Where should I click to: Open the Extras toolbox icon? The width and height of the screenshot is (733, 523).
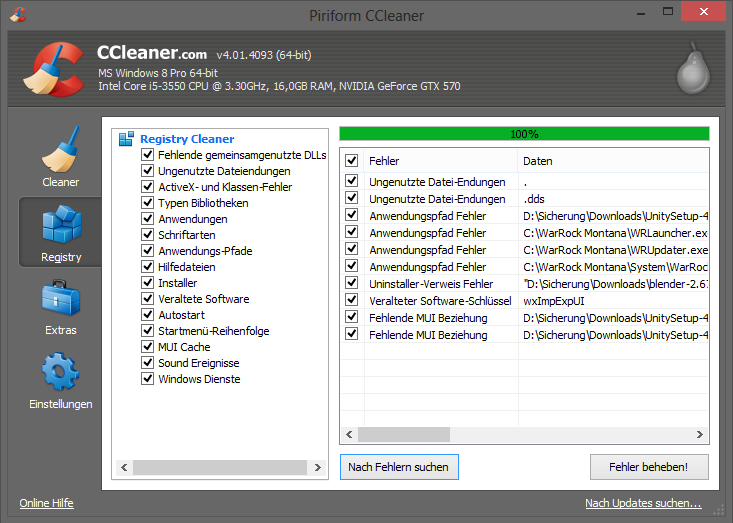click(61, 298)
